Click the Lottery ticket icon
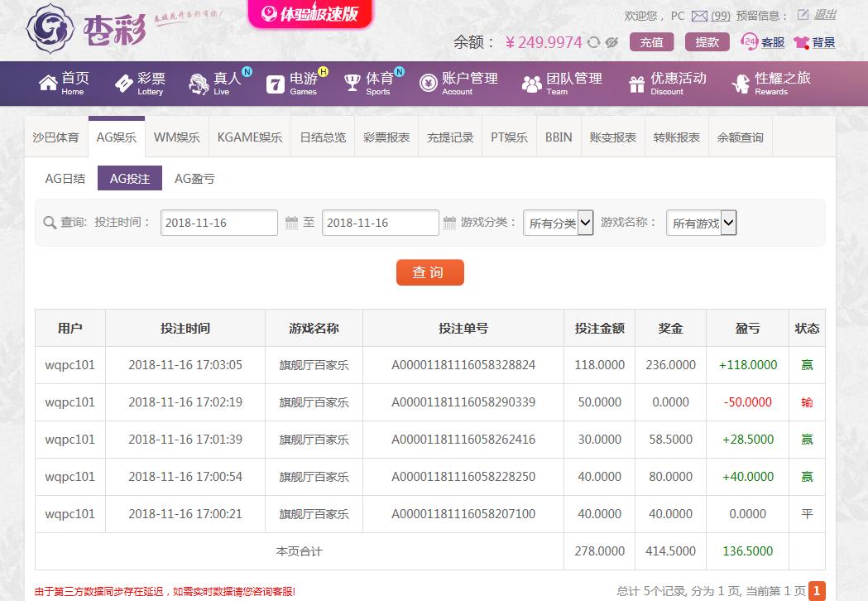The image size is (868, 601). click(x=123, y=83)
